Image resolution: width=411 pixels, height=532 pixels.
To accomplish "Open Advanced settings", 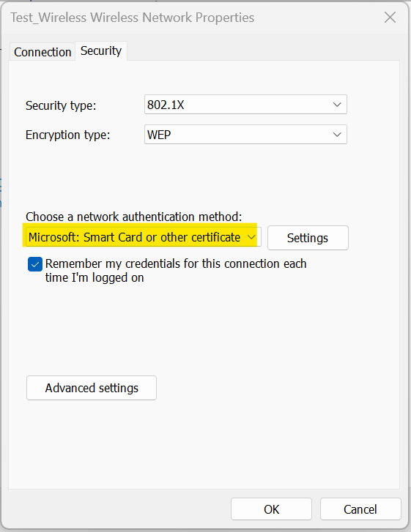I will coord(92,388).
